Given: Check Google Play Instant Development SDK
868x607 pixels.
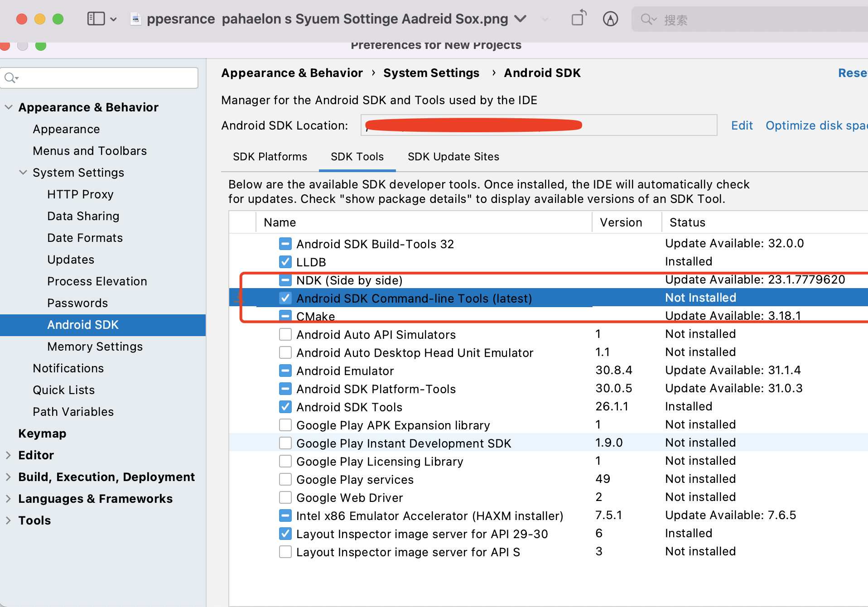Looking at the screenshot, I should tap(285, 443).
